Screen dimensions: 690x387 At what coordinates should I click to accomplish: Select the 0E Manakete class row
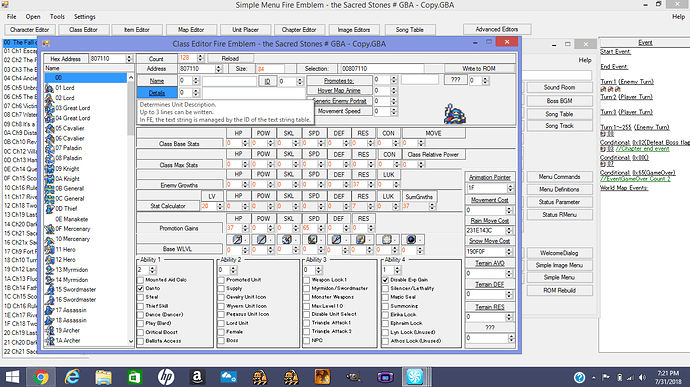pos(86,219)
